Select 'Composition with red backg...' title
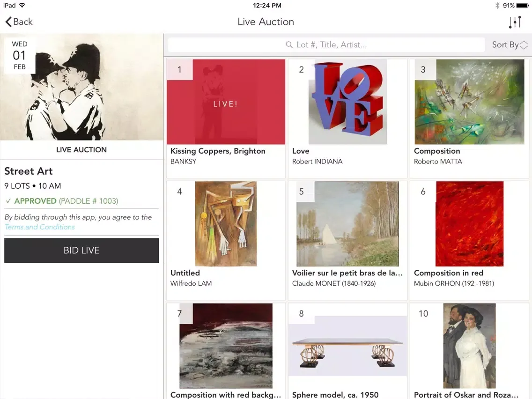The height and width of the screenshot is (399, 532). tap(226, 395)
